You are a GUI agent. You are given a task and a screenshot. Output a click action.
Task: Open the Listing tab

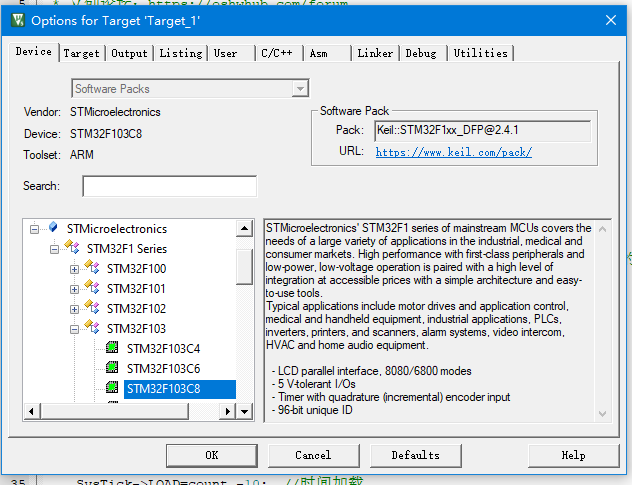click(x=181, y=53)
